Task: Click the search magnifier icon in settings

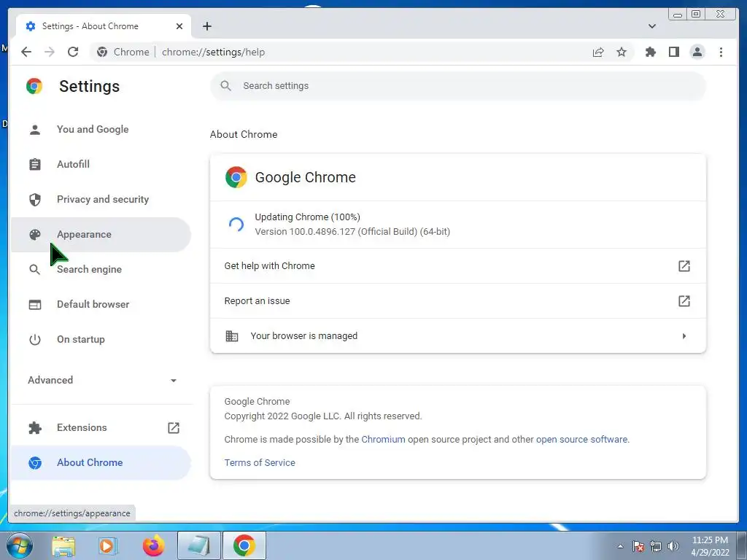Action: coord(226,86)
